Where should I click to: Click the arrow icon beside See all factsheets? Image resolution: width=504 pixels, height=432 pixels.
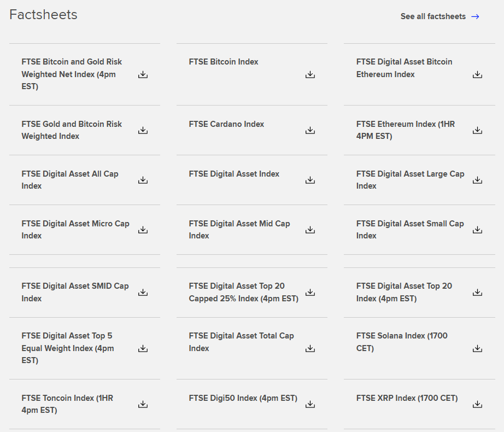tap(475, 16)
